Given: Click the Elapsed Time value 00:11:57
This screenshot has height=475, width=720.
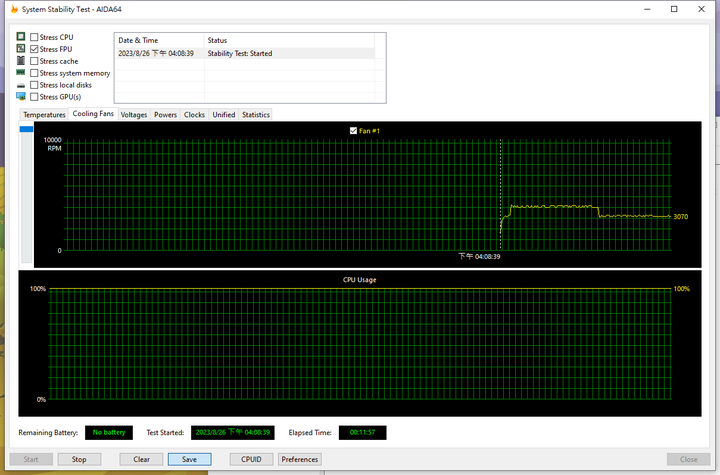Looking at the screenshot, I should (362, 433).
